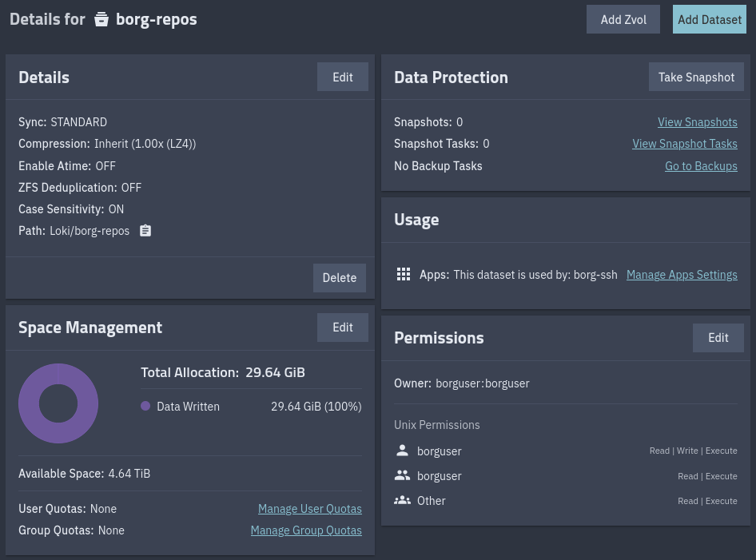Take a snapshot of the dataset
Screen dimensions: 756x560
(696, 77)
